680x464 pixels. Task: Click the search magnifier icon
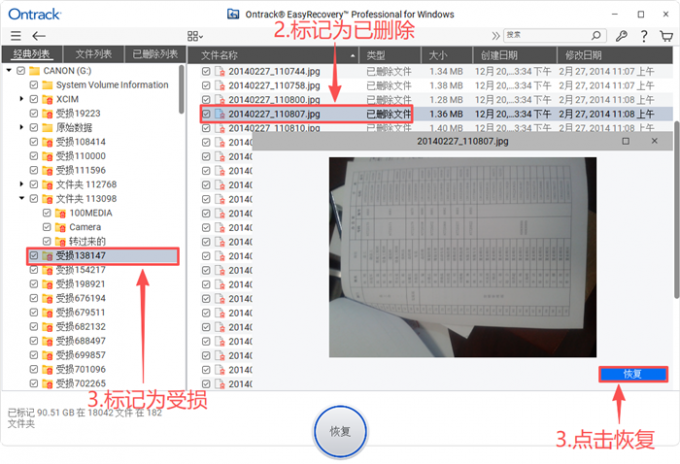pyautogui.click(x=596, y=35)
